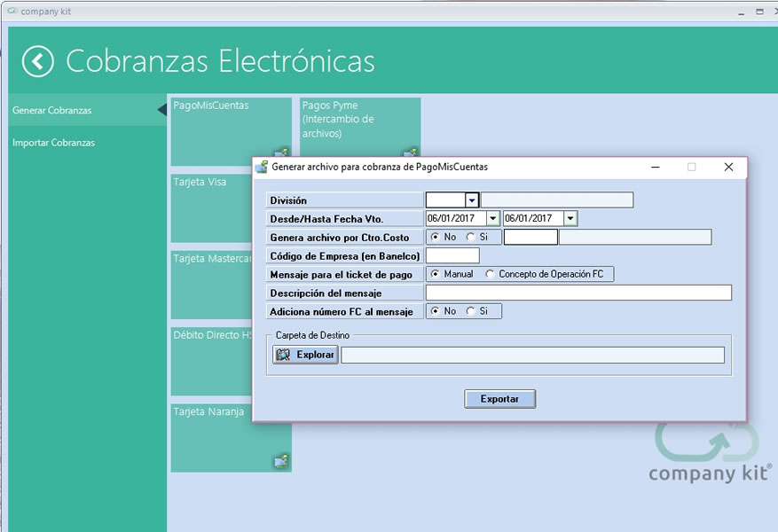Click the Desde date field 06/01/2017
The image size is (778, 532).
pyautogui.click(x=456, y=218)
